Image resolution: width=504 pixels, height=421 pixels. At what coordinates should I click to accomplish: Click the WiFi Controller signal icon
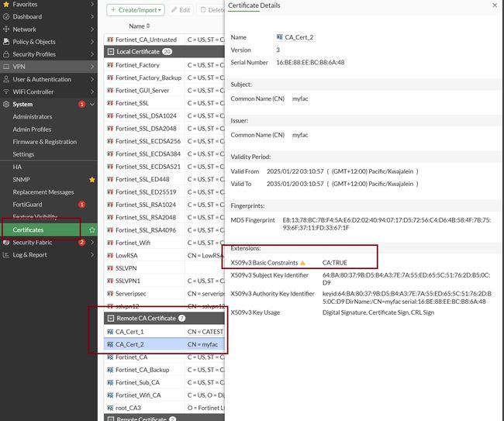[x=6, y=92]
